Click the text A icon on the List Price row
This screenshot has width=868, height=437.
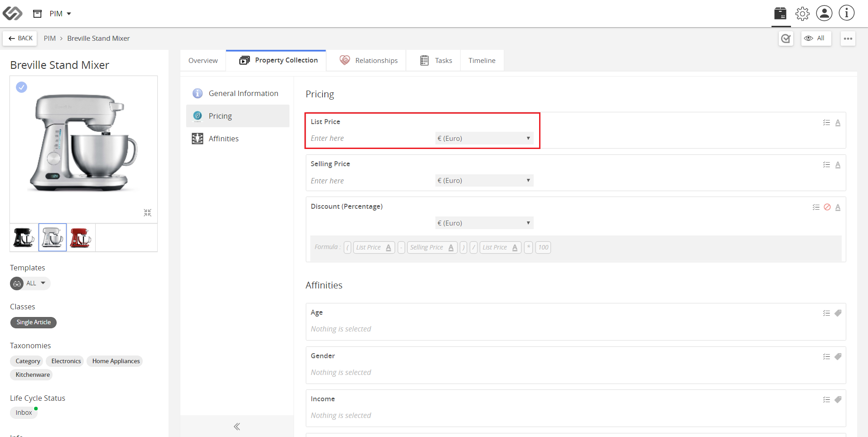point(838,123)
